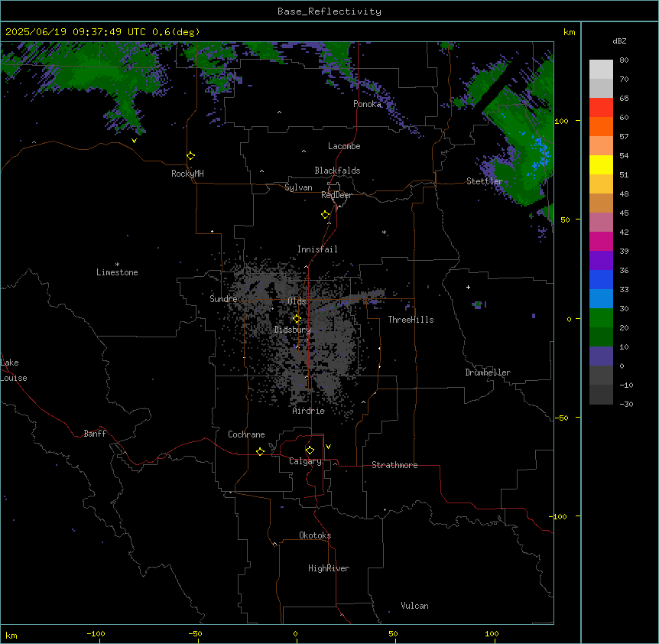The width and height of the screenshot is (659, 644).
Task: Click the Limestone label
Action: click(117, 272)
